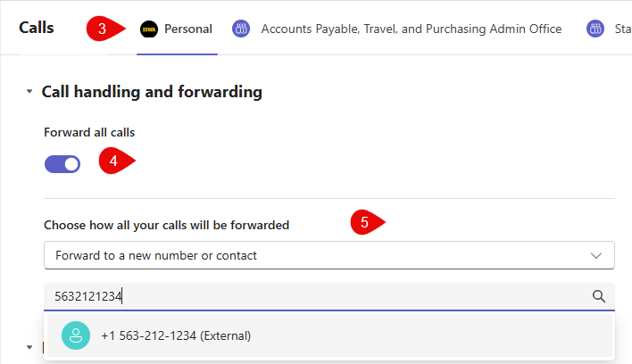Image resolution: width=632 pixels, height=364 pixels.
Task: Click the red step 3 marker
Action: (104, 29)
